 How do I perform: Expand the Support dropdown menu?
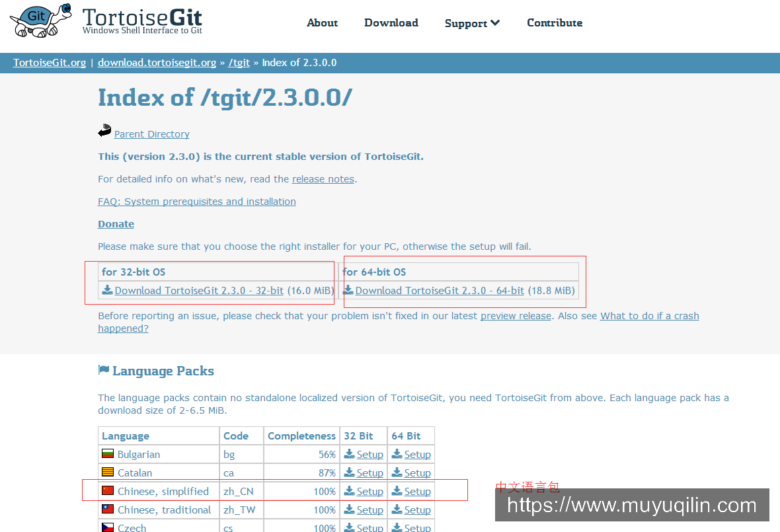pyautogui.click(x=471, y=23)
